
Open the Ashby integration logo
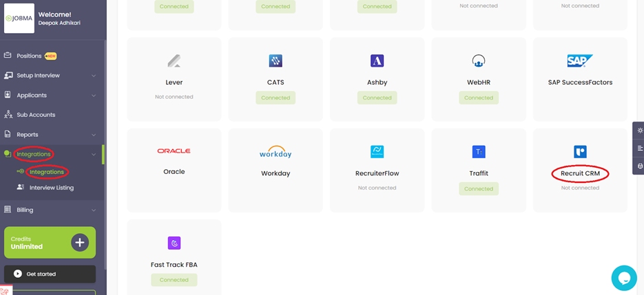[x=377, y=61]
